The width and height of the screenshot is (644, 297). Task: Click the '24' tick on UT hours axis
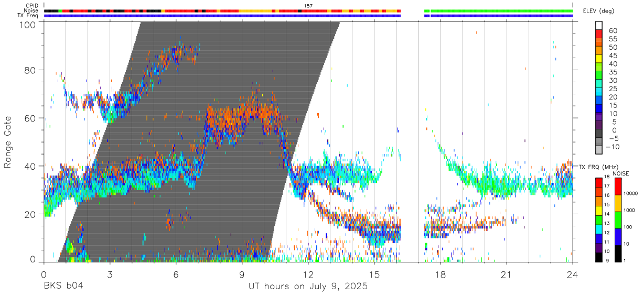pyautogui.click(x=573, y=274)
